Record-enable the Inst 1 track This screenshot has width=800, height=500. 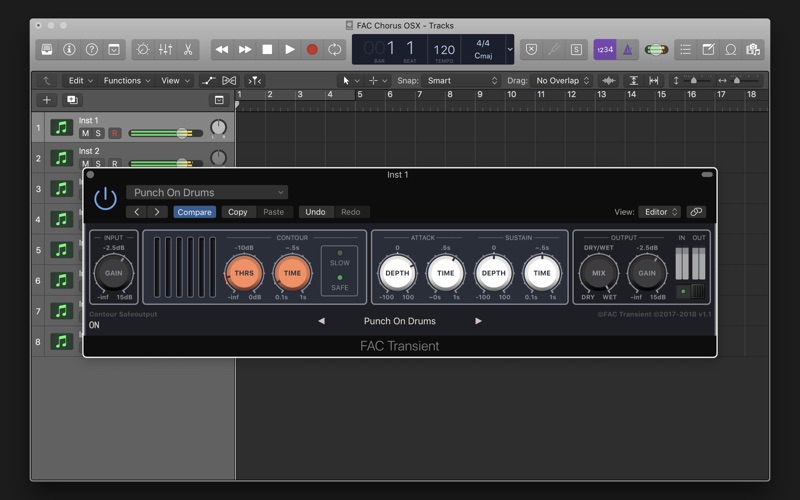click(x=114, y=133)
